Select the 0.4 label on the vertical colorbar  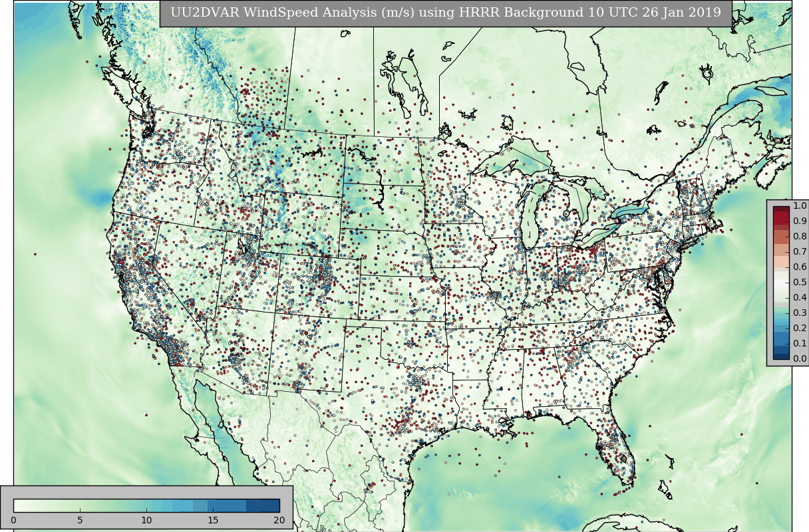799,298
